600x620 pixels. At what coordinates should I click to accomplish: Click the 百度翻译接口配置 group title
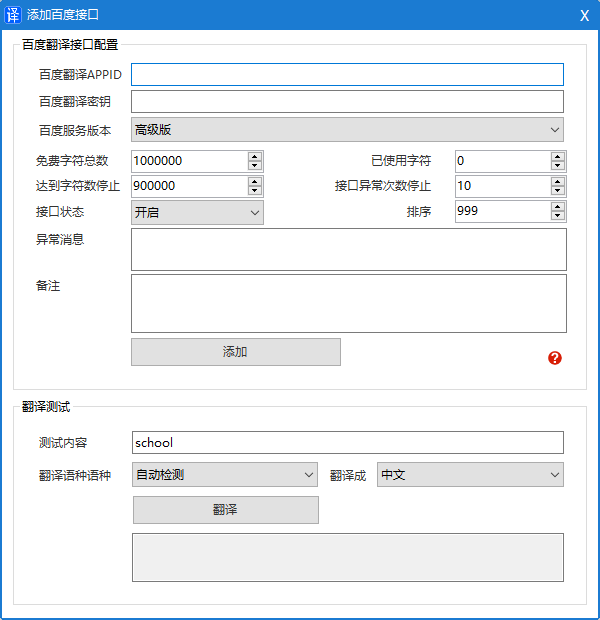(70, 45)
